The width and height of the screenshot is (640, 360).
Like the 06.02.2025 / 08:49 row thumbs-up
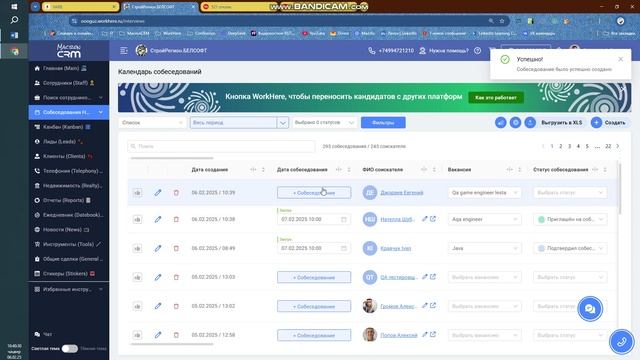138,248
